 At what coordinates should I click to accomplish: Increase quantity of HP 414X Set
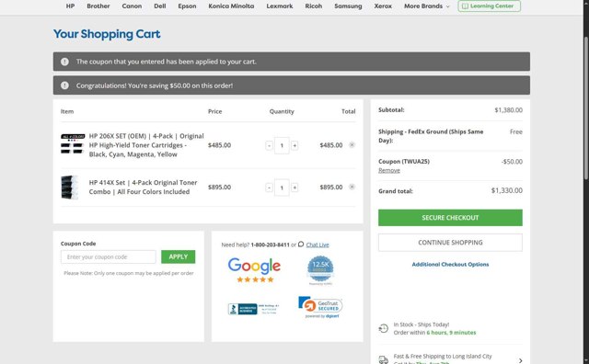(x=294, y=188)
